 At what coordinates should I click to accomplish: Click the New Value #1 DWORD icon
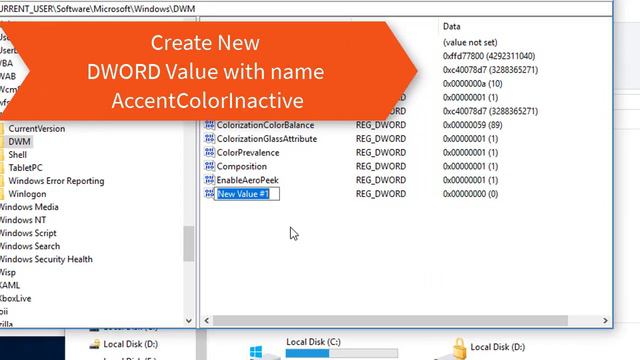(x=209, y=194)
